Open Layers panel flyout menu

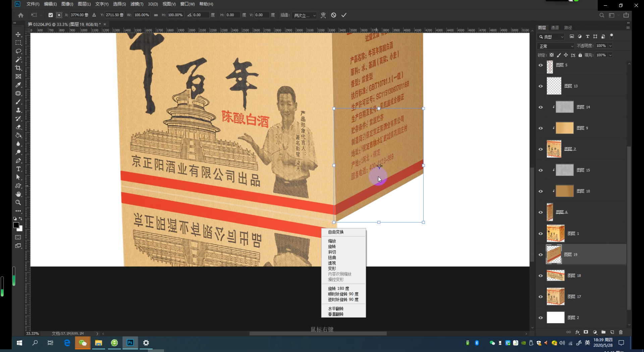point(628,28)
